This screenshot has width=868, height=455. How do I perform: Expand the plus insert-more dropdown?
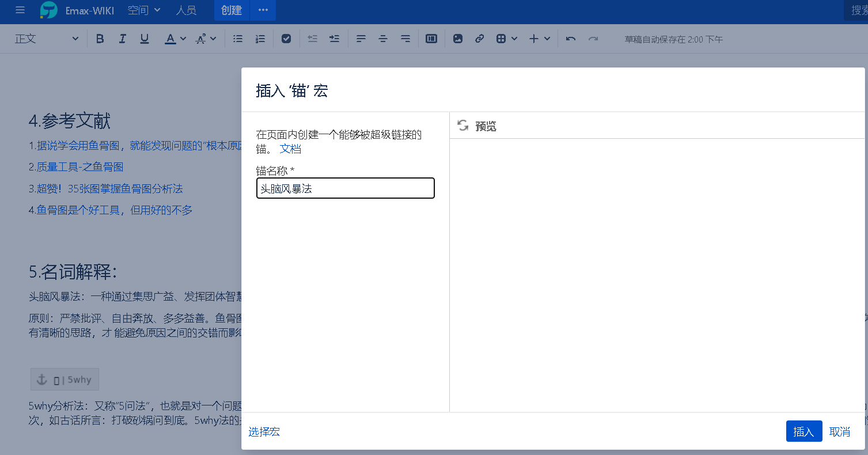point(540,39)
